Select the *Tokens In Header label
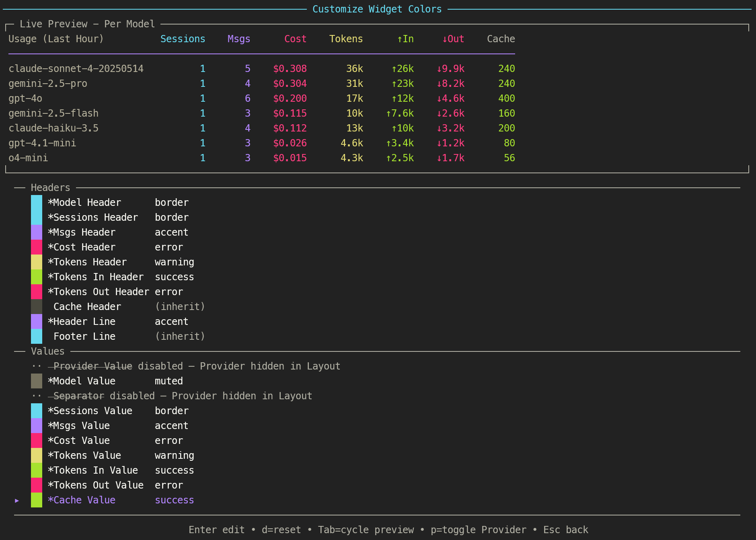 (x=96, y=277)
